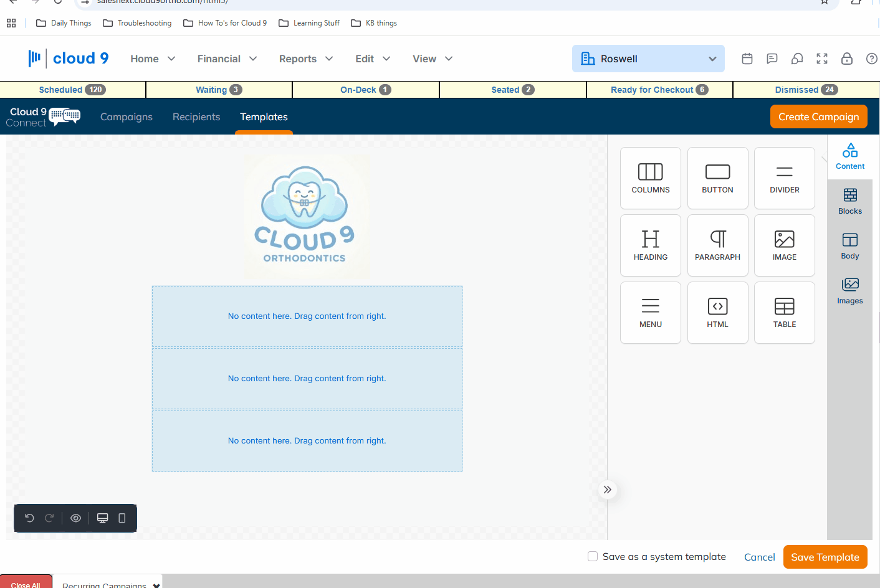Open the Daily Things bookmark folder
Screen dimensions: 880x588
(64, 23)
